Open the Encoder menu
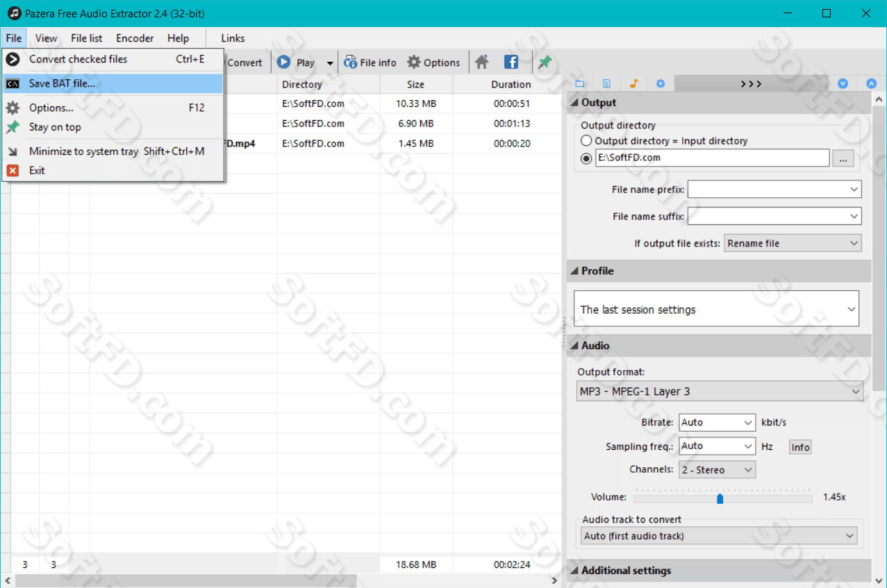887x588 pixels. pos(135,38)
